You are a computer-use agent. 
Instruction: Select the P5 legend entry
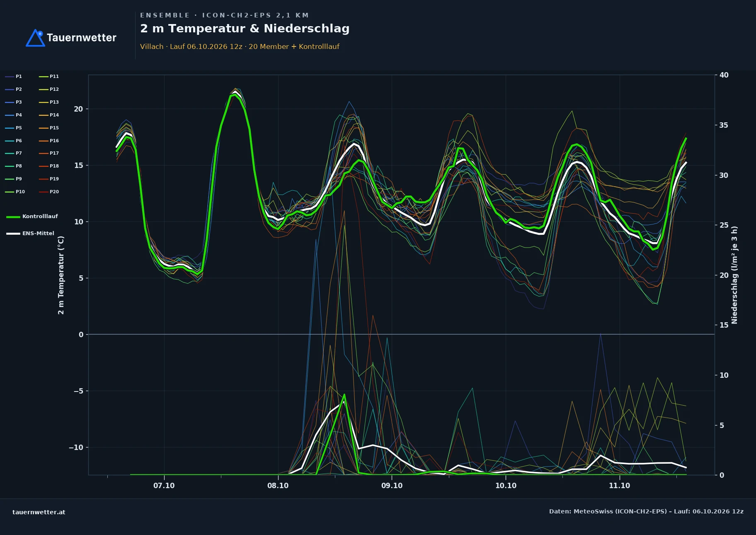pos(13,128)
